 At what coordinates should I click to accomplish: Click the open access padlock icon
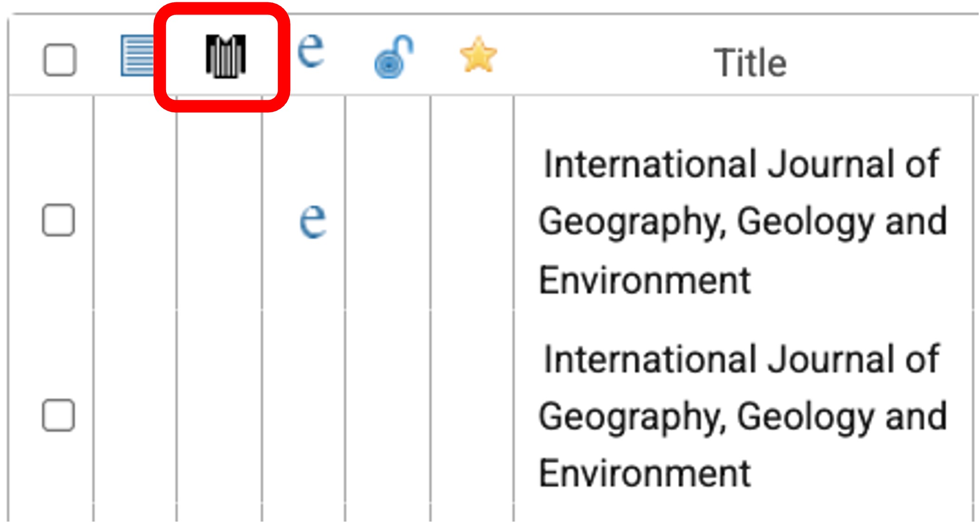pyautogui.click(x=393, y=57)
